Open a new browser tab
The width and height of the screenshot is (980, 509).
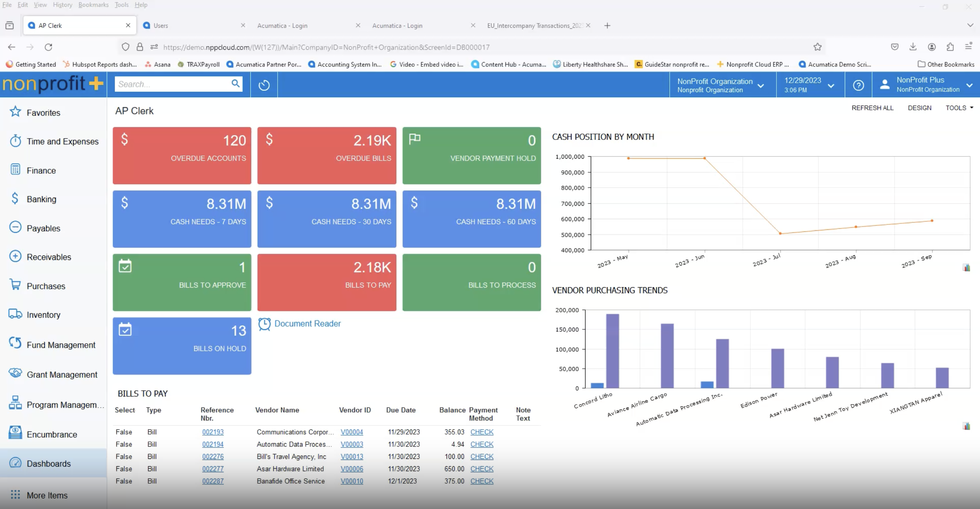coord(607,25)
